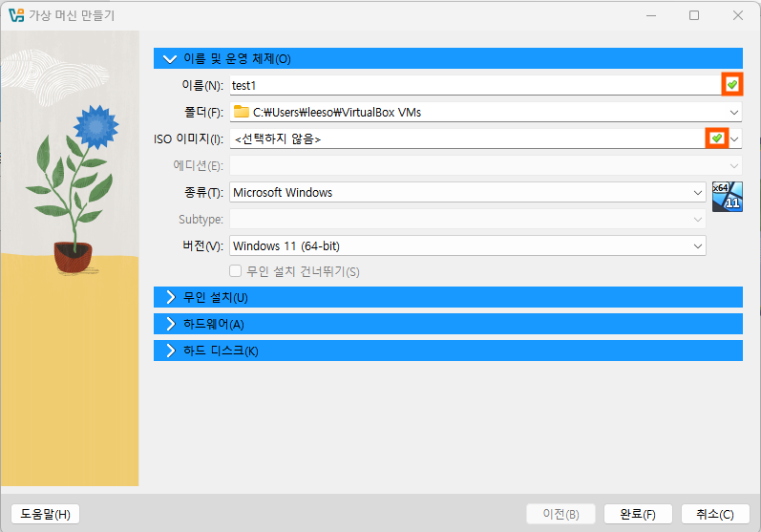The height and width of the screenshot is (532, 761).
Task: Open the type dropdown showing Microsoft Windows
Action: click(467, 192)
